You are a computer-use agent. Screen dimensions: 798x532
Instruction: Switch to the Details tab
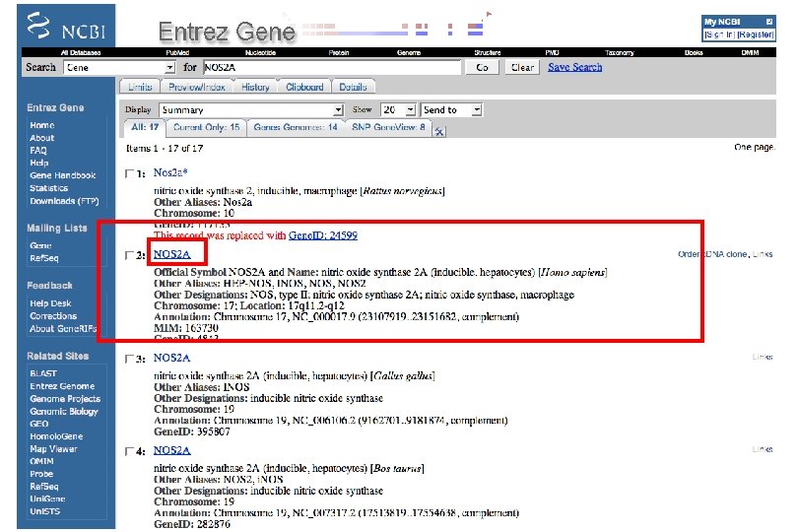[x=354, y=87]
